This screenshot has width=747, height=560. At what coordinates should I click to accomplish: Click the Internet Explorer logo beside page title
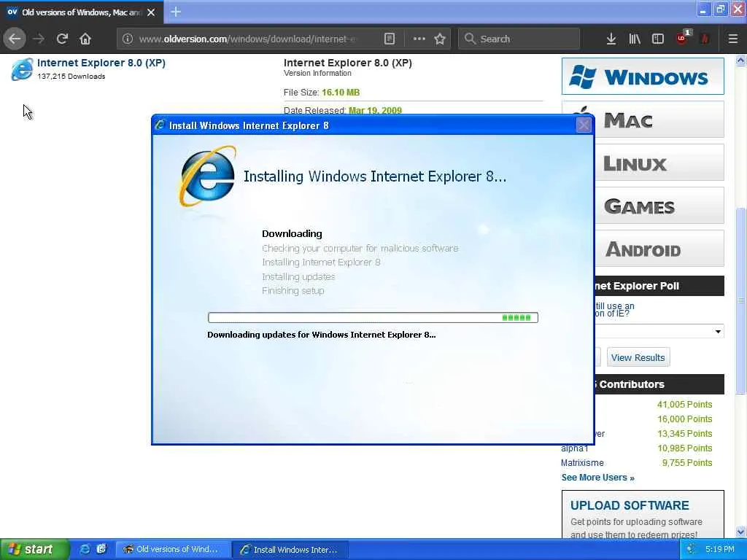click(x=22, y=69)
